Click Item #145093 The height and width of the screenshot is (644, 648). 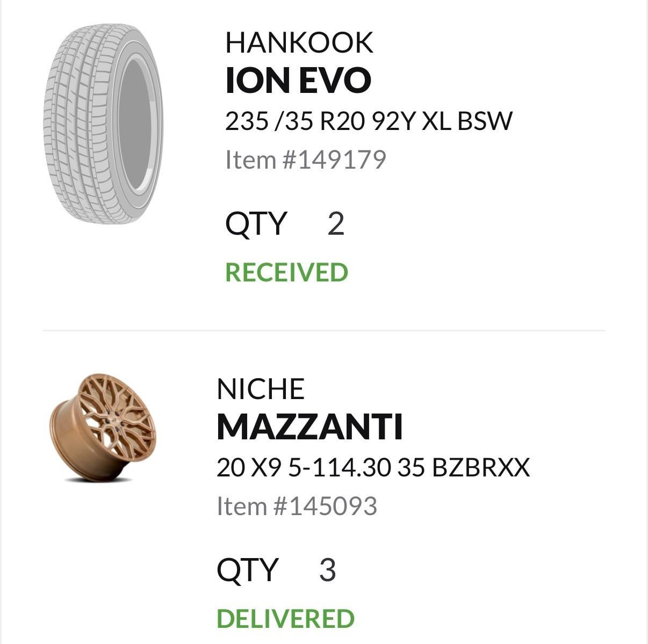[x=297, y=506]
